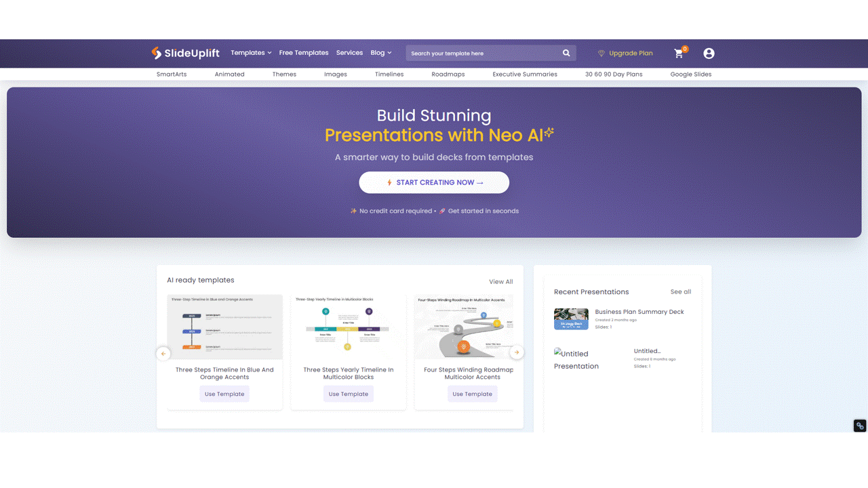Use Template for Four Steps Winding Roadmap
Screen dimensions: 868x488
pos(473,394)
